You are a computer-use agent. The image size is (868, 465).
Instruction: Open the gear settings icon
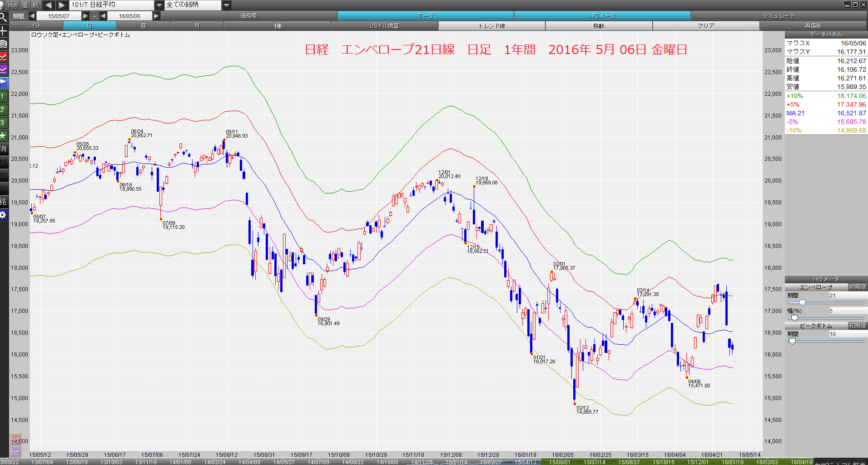[x=4, y=214]
